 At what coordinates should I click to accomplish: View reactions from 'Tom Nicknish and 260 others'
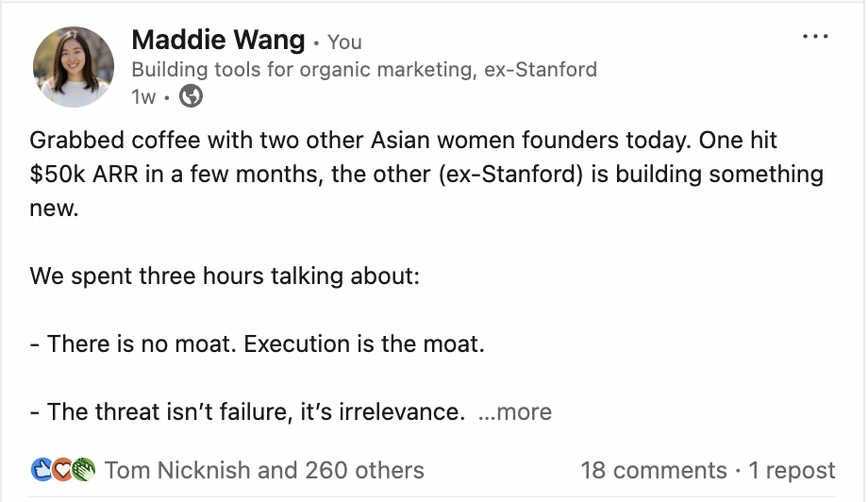coord(264,470)
